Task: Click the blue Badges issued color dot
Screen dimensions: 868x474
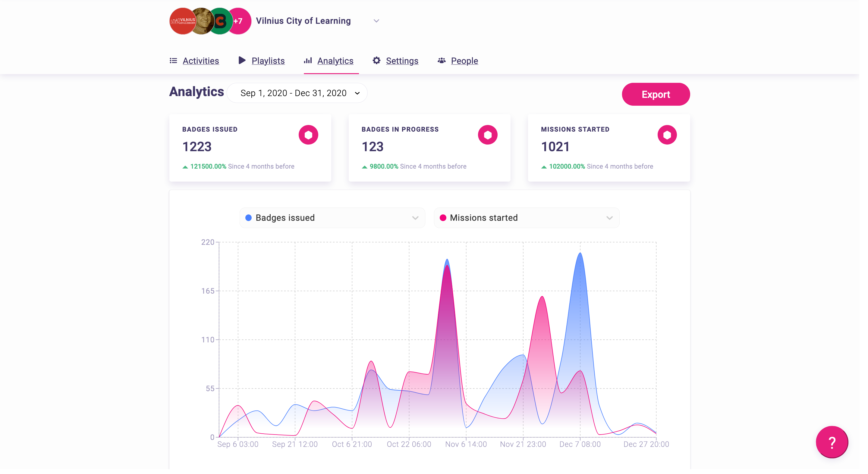Action: click(x=248, y=218)
